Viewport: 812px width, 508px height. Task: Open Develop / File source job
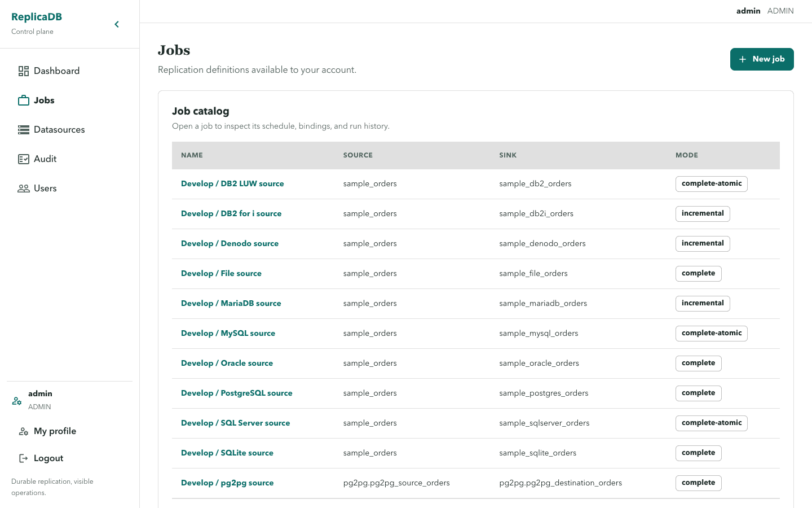pos(221,274)
